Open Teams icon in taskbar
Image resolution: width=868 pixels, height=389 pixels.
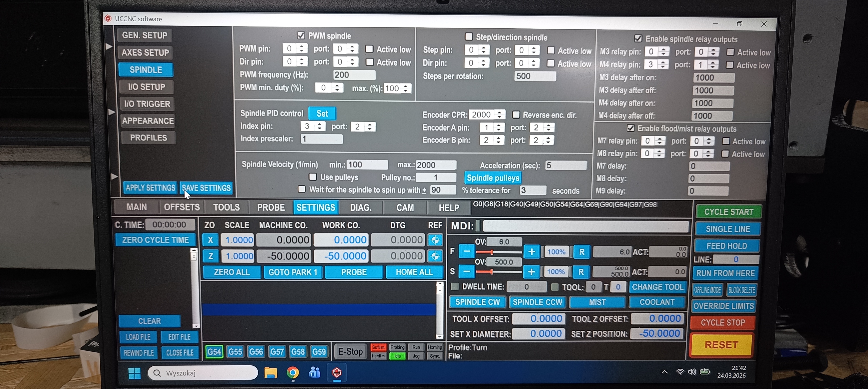[x=314, y=372]
